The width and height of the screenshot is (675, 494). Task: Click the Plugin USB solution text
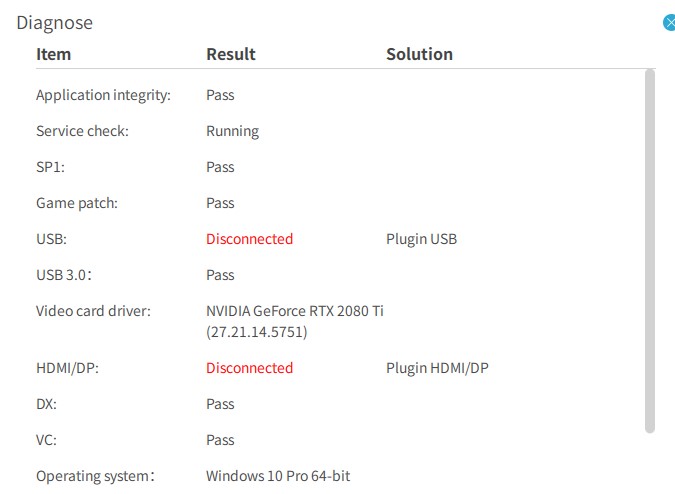click(421, 239)
